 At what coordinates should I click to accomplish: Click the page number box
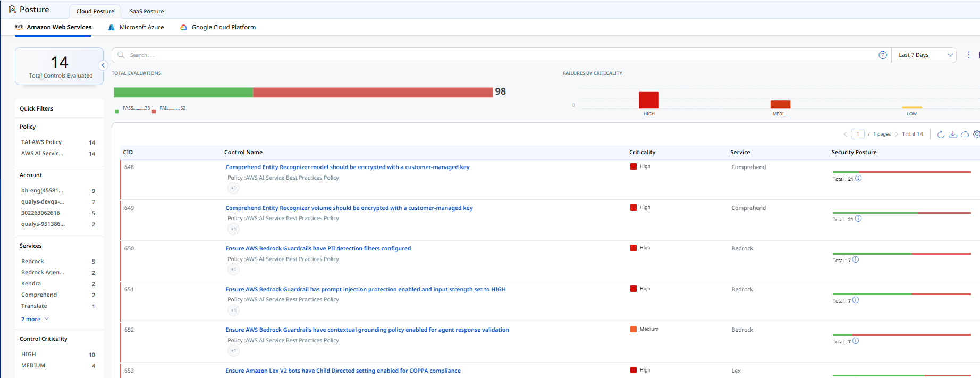coord(858,134)
